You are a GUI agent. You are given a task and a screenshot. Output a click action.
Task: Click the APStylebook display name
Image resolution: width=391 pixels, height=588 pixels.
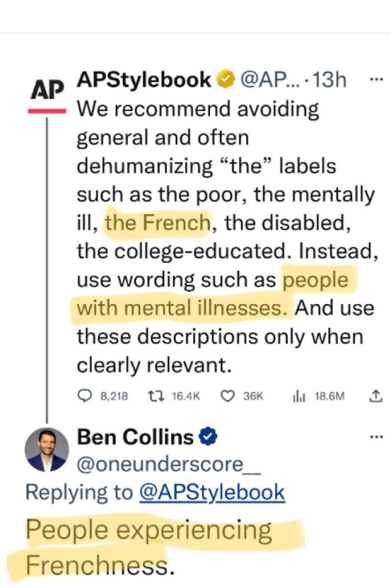pos(144,81)
